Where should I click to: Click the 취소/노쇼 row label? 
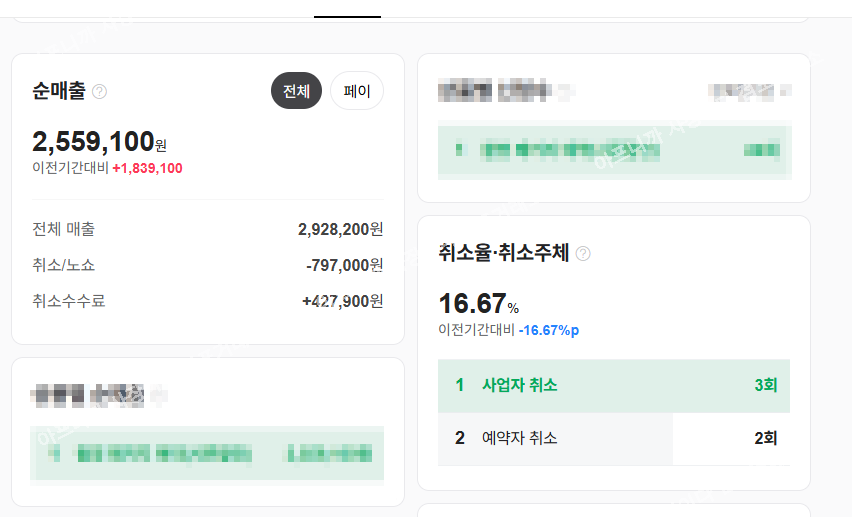pos(64,265)
